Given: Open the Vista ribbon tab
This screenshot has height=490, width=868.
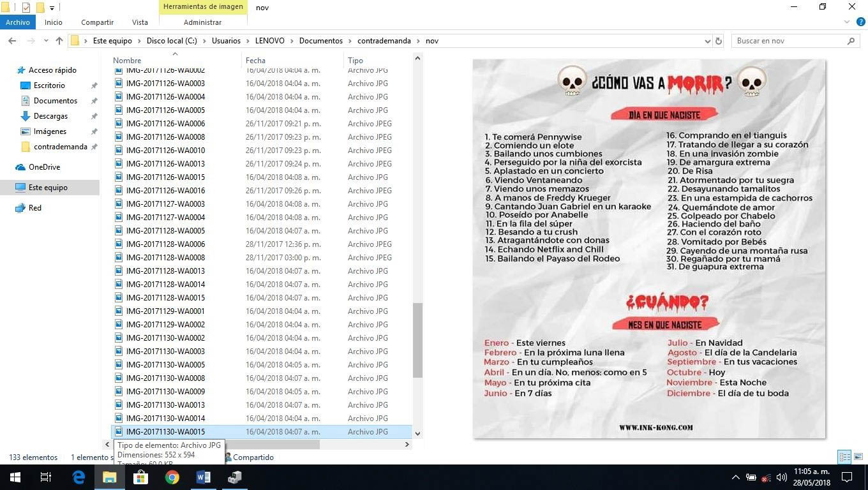Looking at the screenshot, I should coord(140,22).
